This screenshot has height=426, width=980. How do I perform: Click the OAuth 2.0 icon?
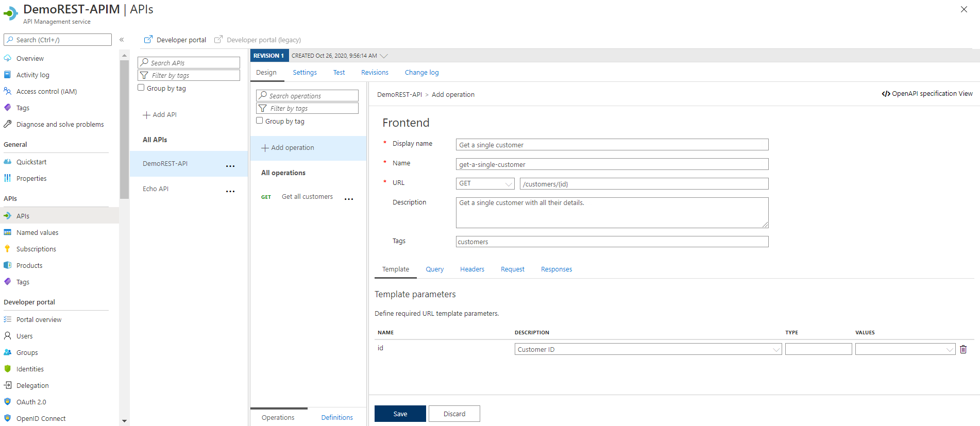click(8, 402)
